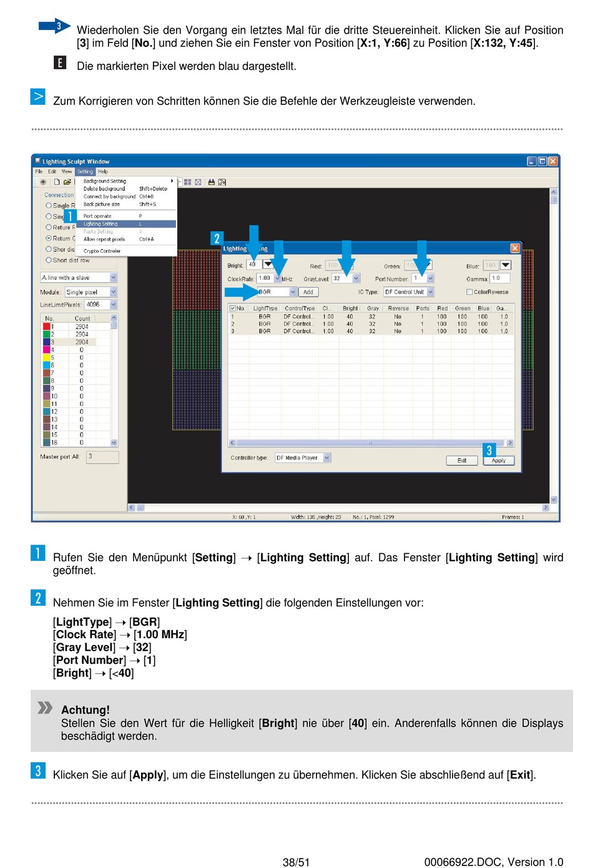The width and height of the screenshot is (593, 868).
Task: Click the Gamma input field
Action: pos(499,279)
